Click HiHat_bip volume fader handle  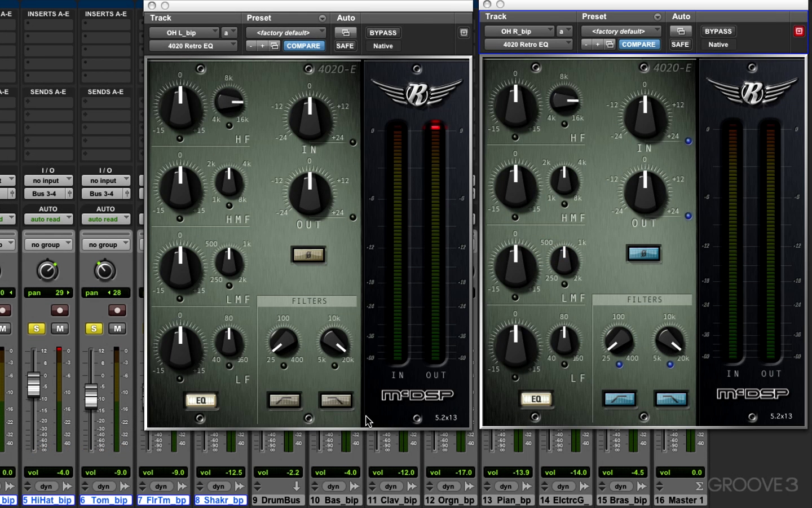(x=34, y=384)
